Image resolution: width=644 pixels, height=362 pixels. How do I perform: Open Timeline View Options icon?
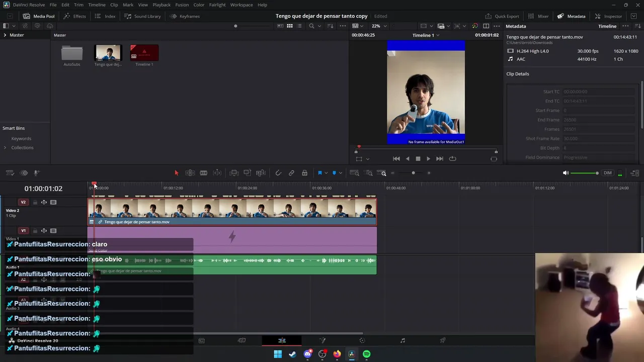pyautogui.click(x=10, y=173)
